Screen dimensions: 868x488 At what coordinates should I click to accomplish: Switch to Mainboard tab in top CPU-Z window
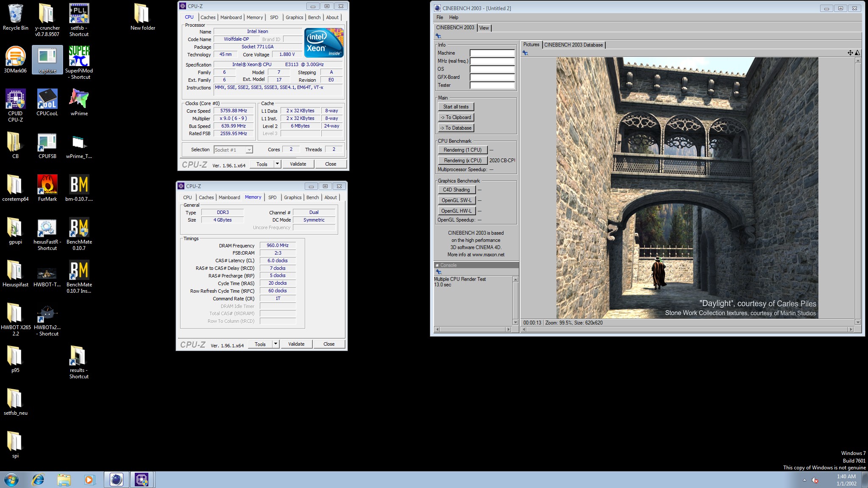231,17
